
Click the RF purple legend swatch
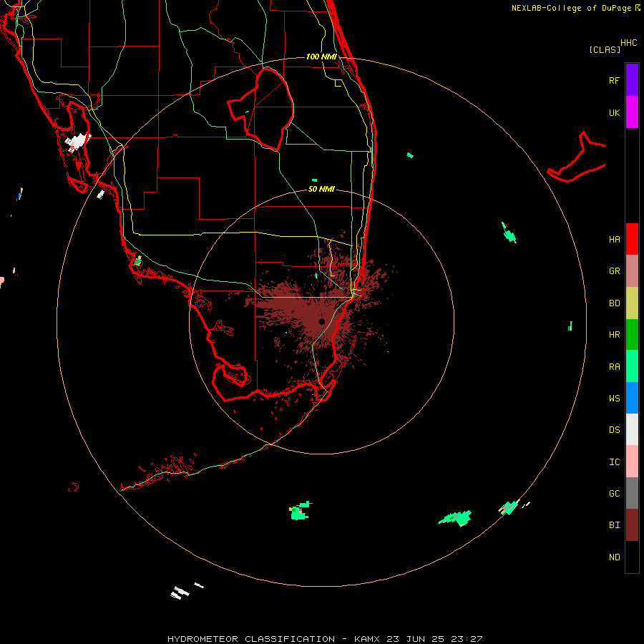(x=632, y=80)
